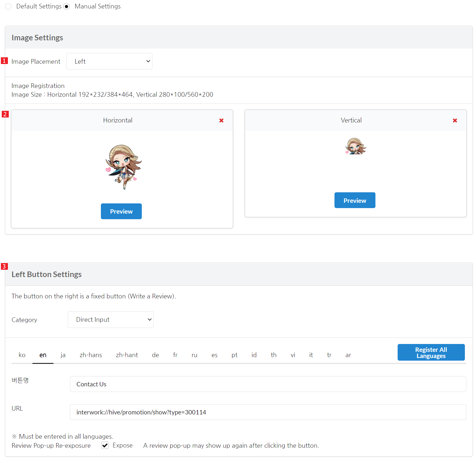The width and height of the screenshot is (476, 460).
Task: Click the Horizontal character image thumbnail
Action: 124,167
